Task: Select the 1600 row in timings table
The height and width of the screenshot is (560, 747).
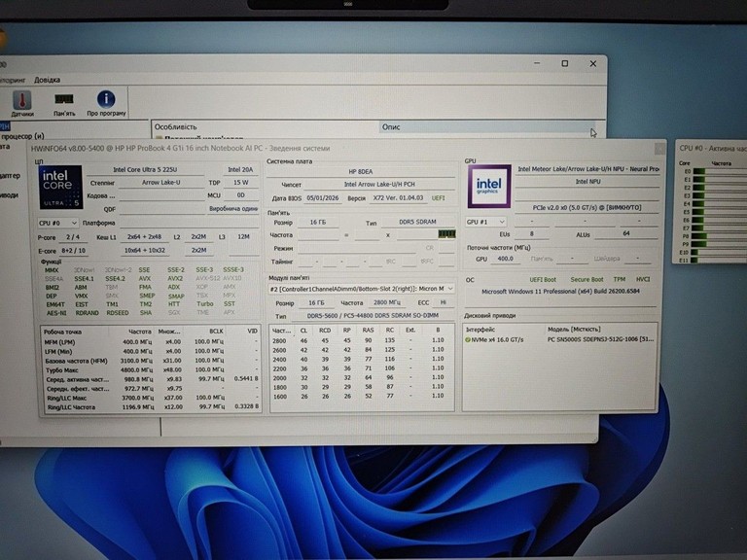Action: (x=361, y=396)
